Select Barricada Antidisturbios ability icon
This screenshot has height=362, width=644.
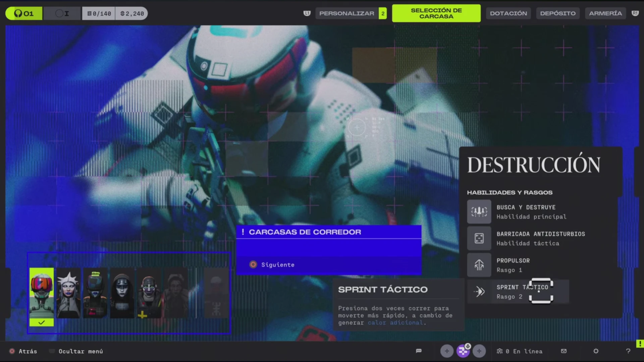479,238
